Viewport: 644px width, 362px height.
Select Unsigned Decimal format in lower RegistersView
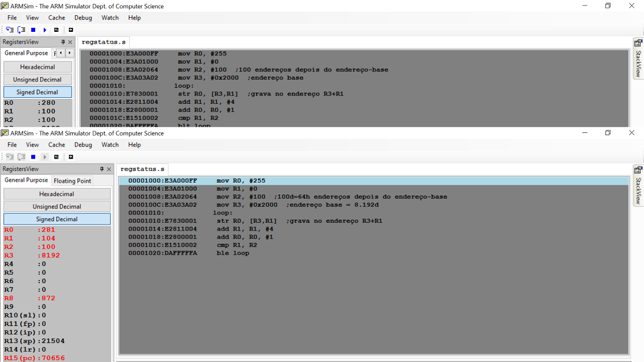(56, 207)
